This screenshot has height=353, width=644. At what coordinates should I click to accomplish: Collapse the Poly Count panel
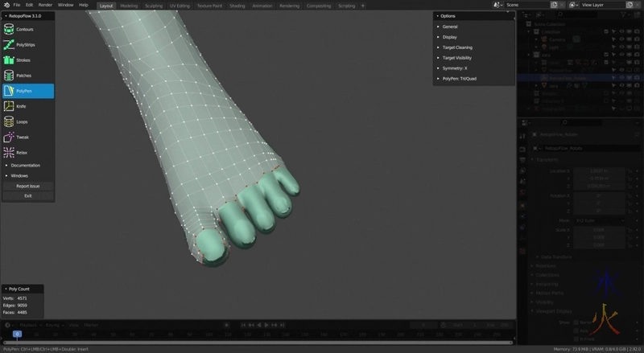click(x=23, y=289)
